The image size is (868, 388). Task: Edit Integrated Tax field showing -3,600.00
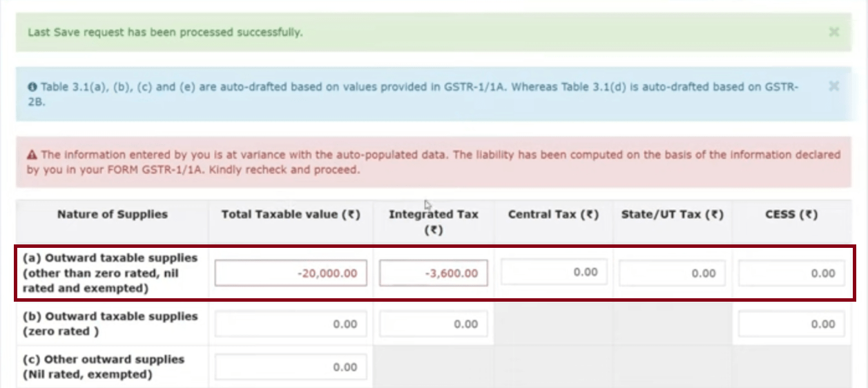433,273
